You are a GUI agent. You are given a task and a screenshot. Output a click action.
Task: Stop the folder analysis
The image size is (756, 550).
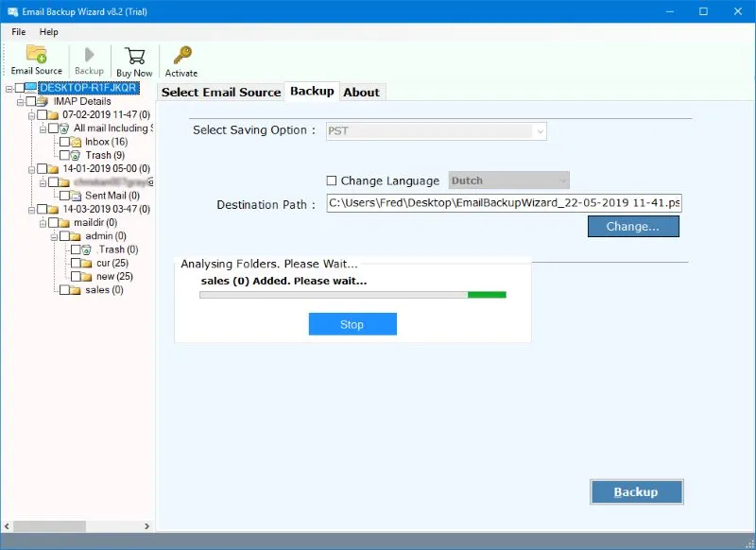(x=352, y=324)
